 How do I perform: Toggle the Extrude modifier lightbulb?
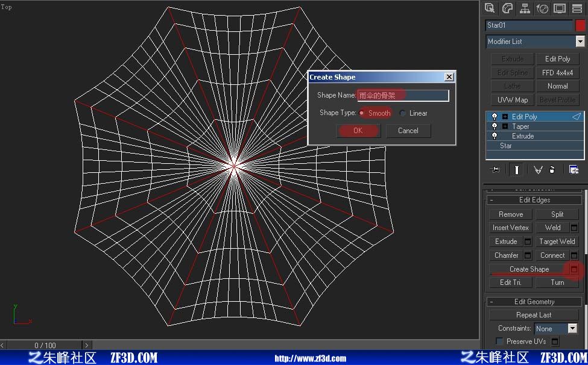[x=495, y=136]
